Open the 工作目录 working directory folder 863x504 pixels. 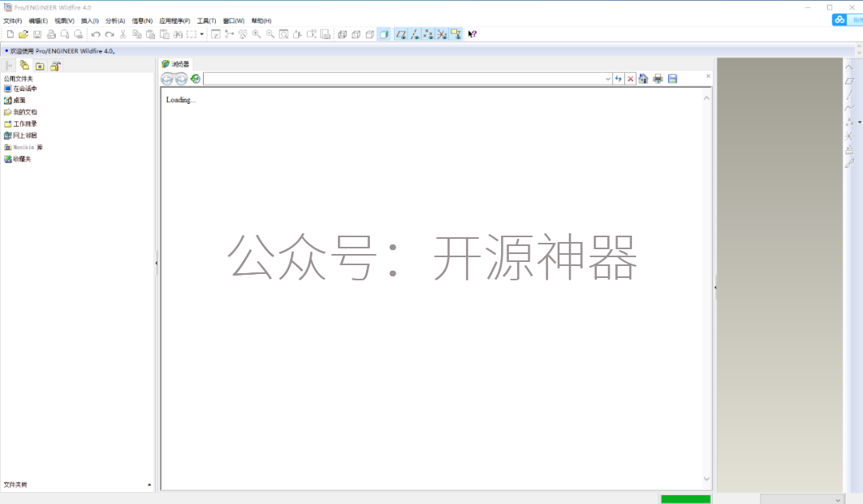(x=20, y=124)
